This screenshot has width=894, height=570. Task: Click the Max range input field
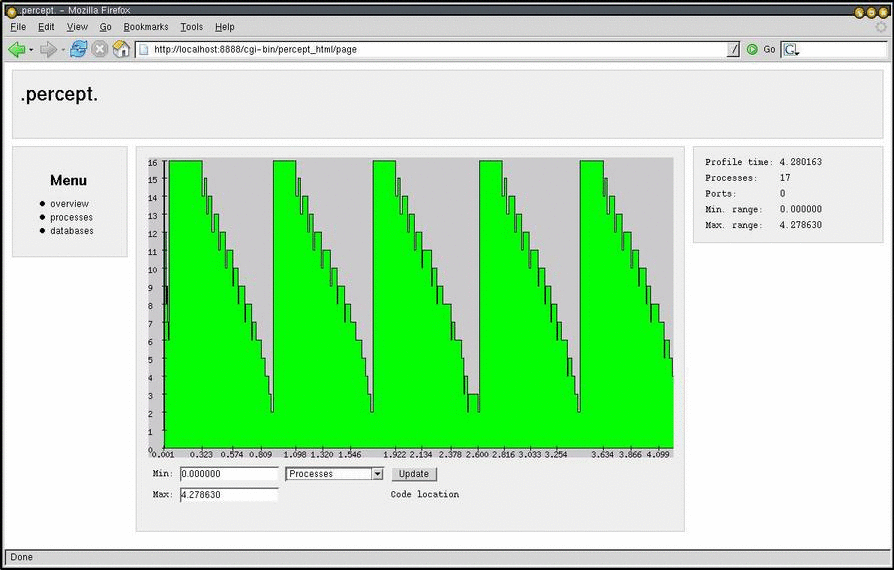(x=229, y=495)
